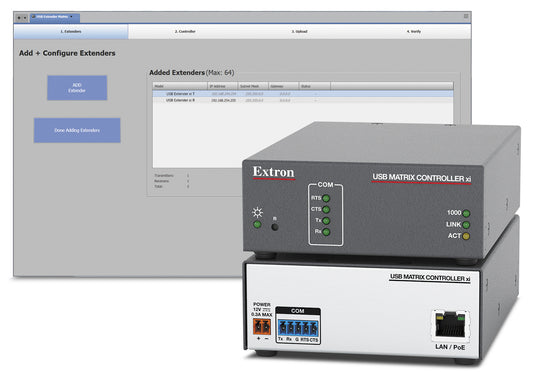Click the Subnet Mask cell of USB Extender xi T
The image size is (533, 377).
[x=254, y=94]
